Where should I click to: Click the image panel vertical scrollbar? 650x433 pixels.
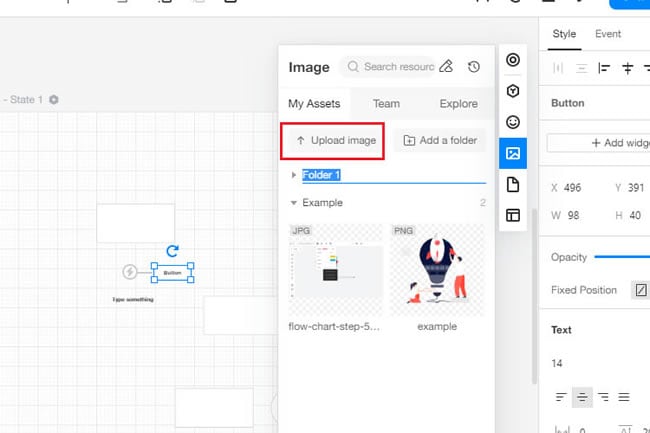tap(534, 296)
